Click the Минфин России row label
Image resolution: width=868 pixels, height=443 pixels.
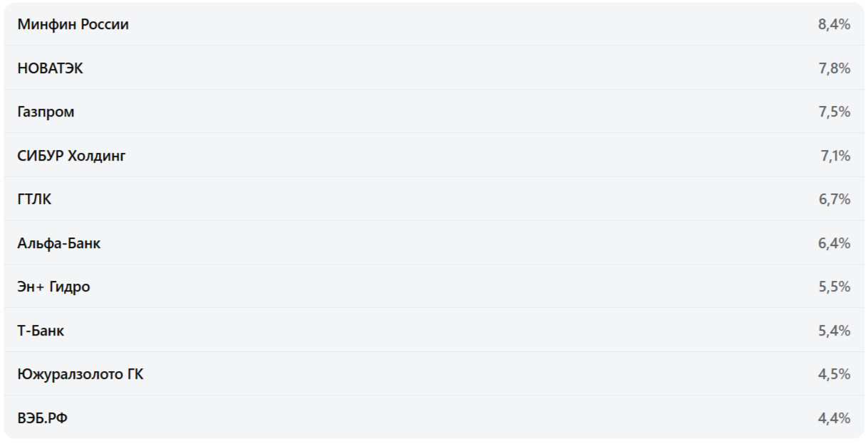click(73, 24)
